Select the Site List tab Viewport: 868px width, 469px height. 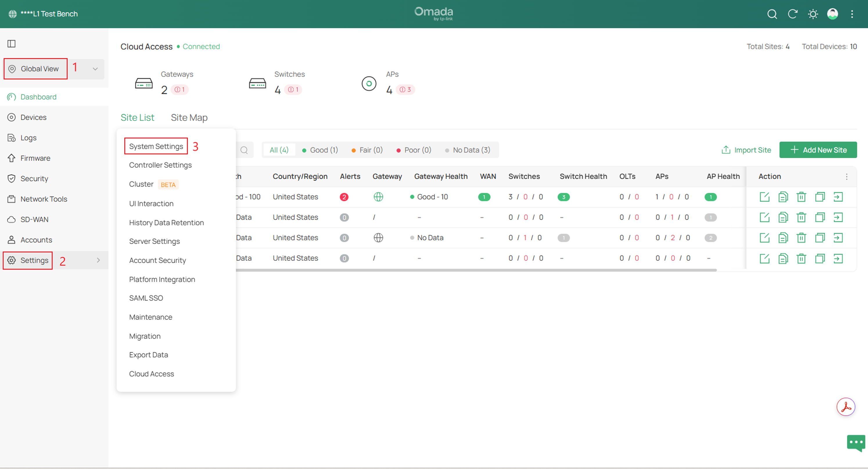point(137,118)
